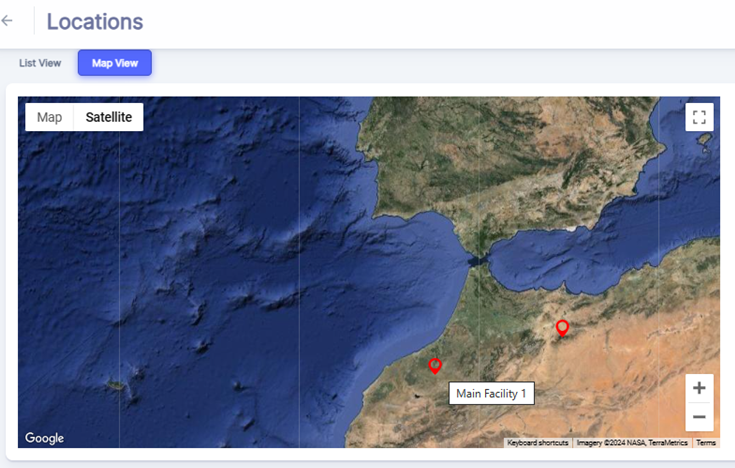Open Keyboard shortcuts for the map
This screenshot has height=468, width=735.
pos(538,442)
